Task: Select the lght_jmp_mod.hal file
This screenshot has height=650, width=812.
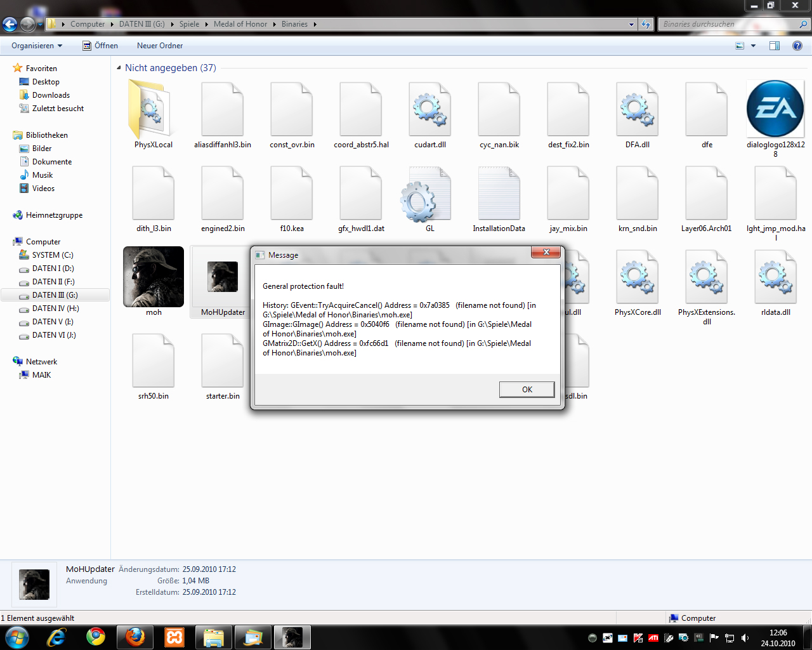Action: [x=775, y=203]
